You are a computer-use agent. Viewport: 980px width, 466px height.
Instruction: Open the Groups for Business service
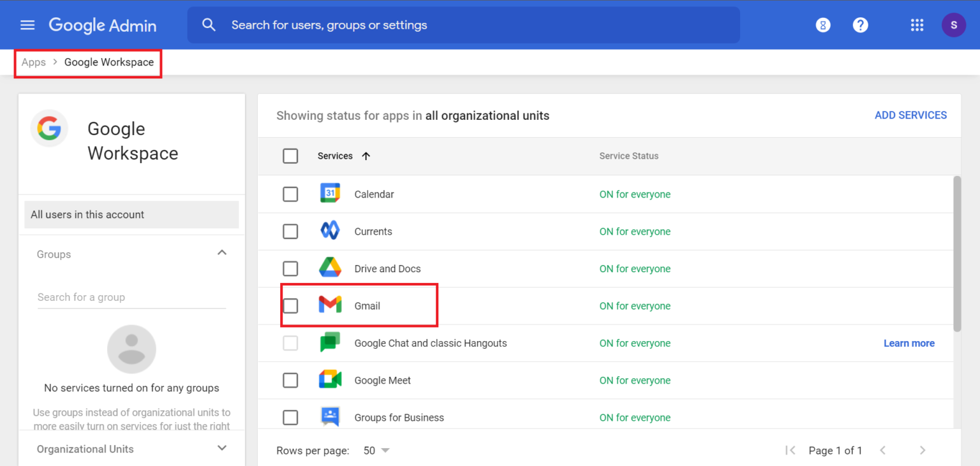[399, 418]
